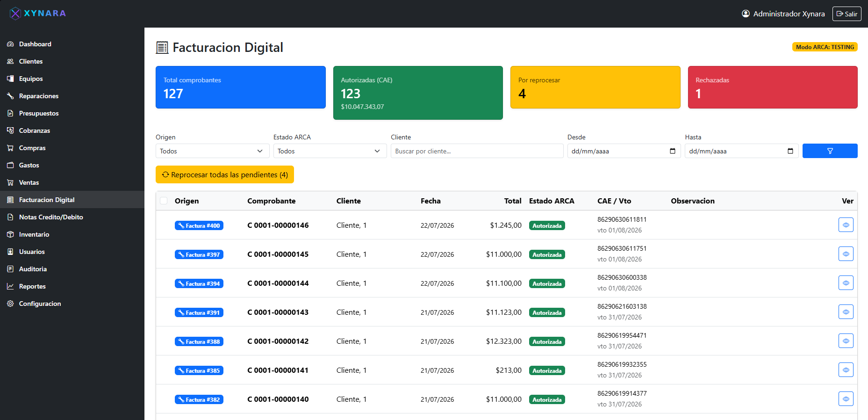Click the Modo ARCA: TESTING badge
The height and width of the screenshot is (420, 868).
(825, 47)
